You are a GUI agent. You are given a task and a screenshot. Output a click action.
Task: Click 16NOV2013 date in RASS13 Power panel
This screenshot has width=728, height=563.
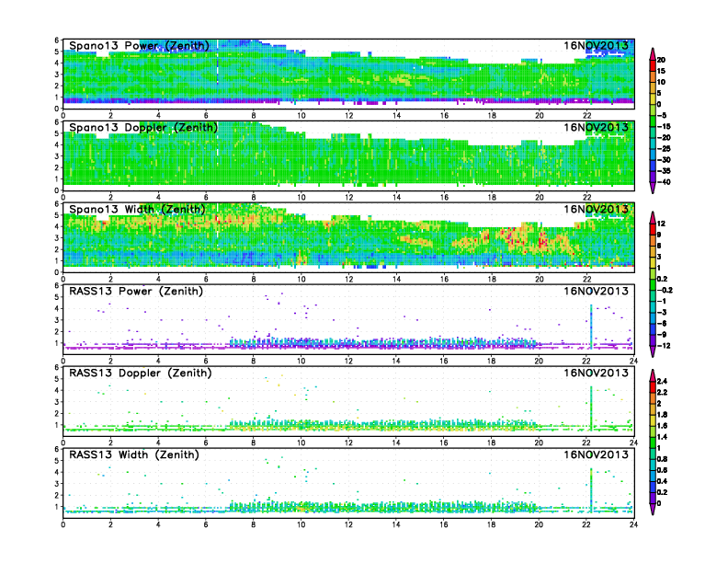pyautogui.click(x=597, y=291)
